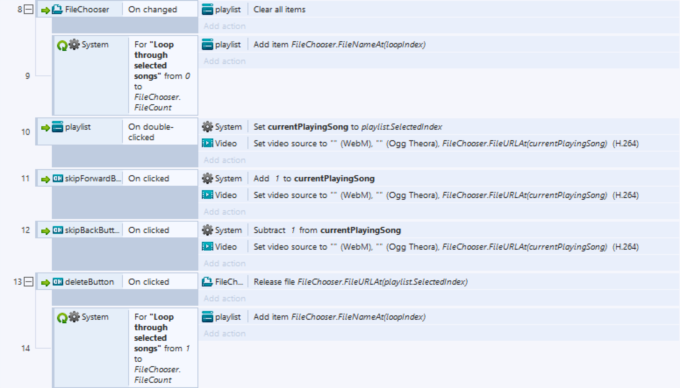Select the Clear all items action
This screenshot has height=388, width=680.
pyautogui.click(x=439, y=9)
